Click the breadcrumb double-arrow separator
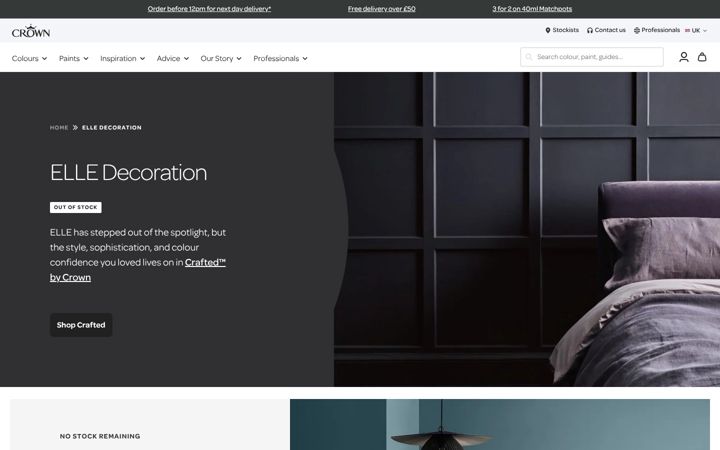The image size is (720, 450). point(75,128)
